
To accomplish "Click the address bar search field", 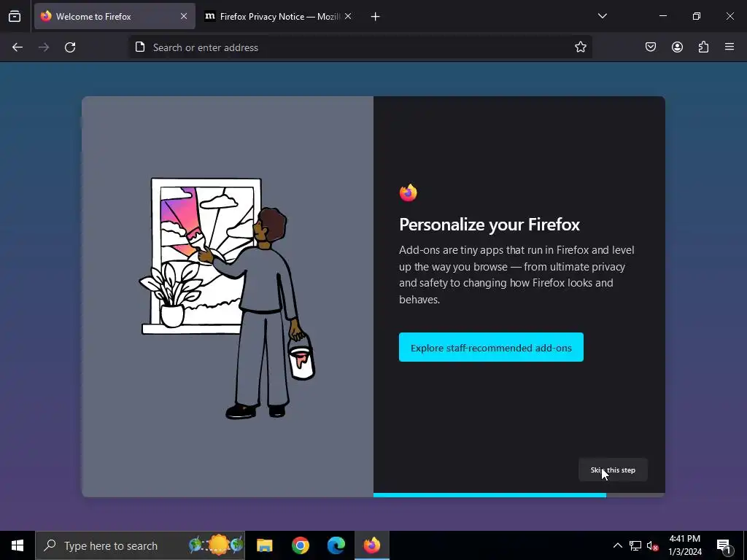I will (x=362, y=47).
